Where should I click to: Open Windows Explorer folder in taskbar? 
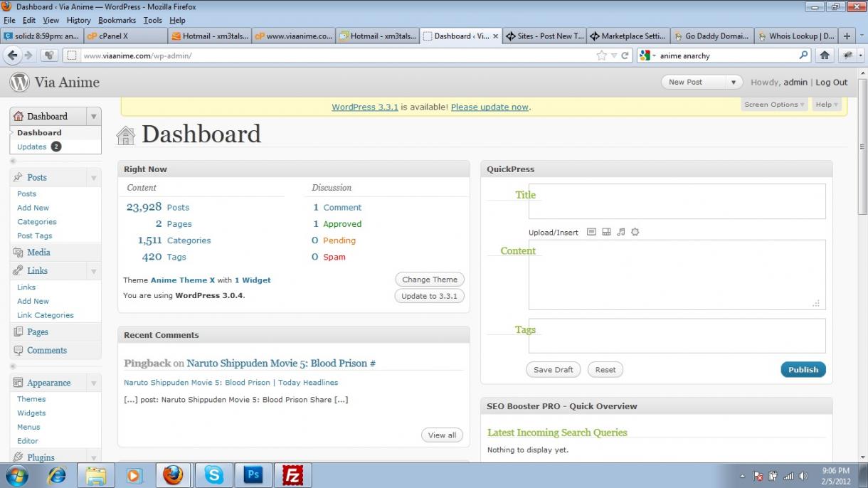point(95,475)
